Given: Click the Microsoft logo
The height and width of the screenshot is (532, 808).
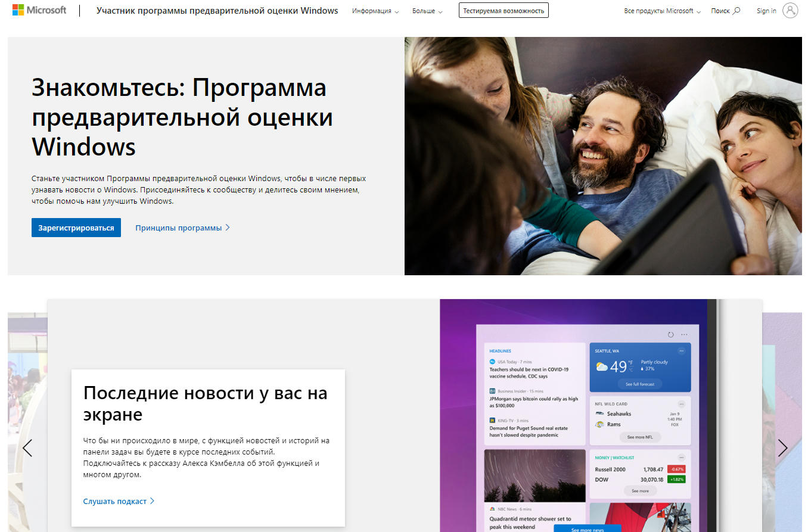Looking at the screenshot, I should pyautogui.click(x=39, y=10).
